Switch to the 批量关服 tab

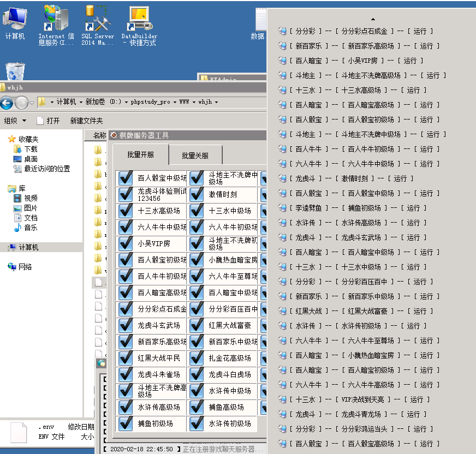pos(195,156)
